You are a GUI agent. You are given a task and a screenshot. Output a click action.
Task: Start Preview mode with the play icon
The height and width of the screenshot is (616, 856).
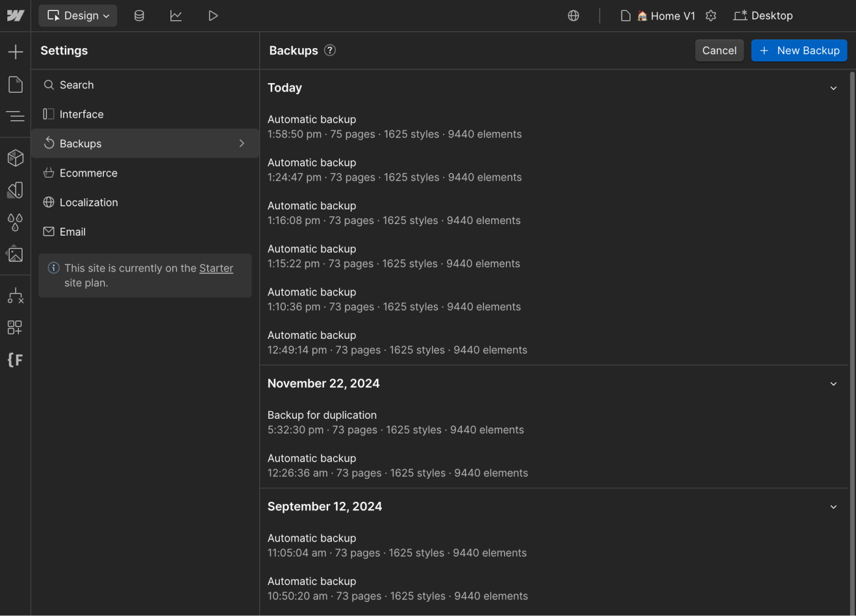[213, 15]
